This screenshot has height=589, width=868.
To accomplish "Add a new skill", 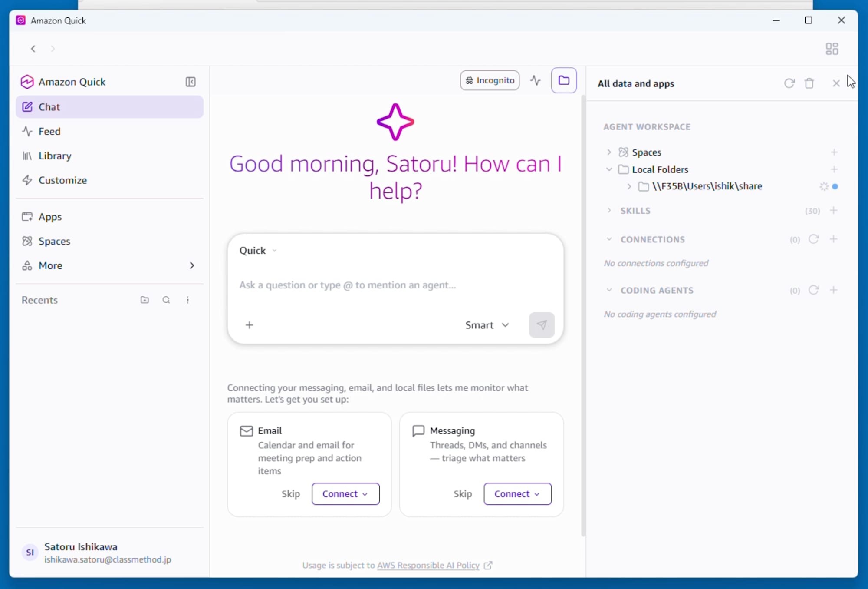I will click(x=833, y=210).
